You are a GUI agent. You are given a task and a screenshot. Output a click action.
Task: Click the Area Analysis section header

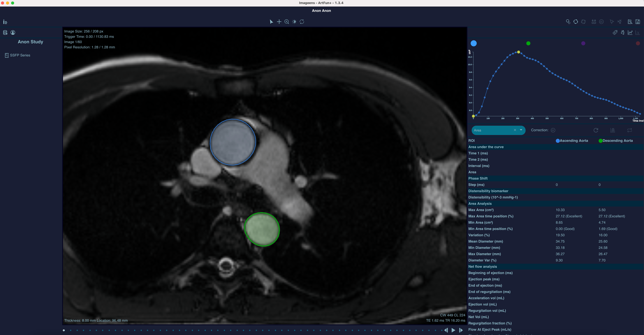tap(555, 204)
